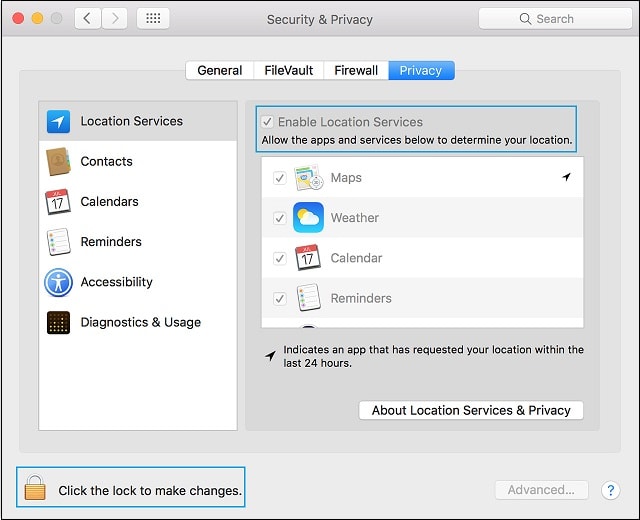Select the Contacts address book icon
The width and height of the screenshot is (640, 520).
tap(58, 161)
